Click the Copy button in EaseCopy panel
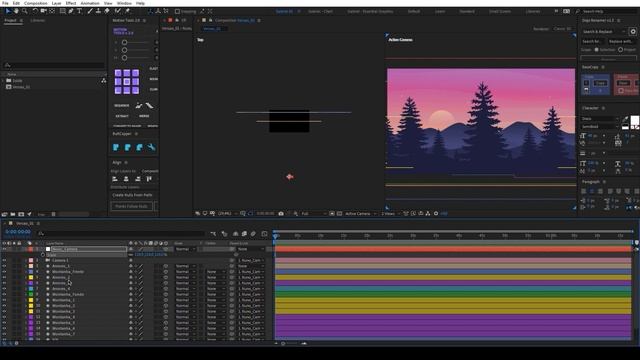640x360 pixels. pyautogui.click(x=600, y=83)
